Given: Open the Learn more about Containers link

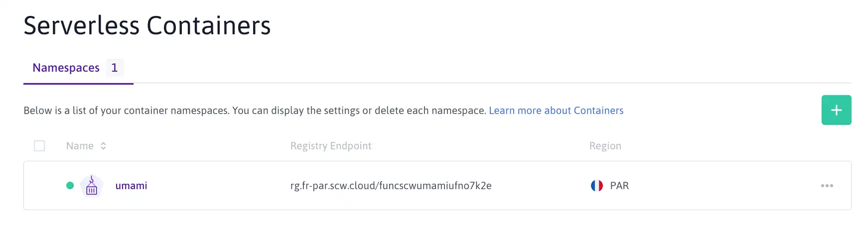Looking at the screenshot, I should coord(556,111).
